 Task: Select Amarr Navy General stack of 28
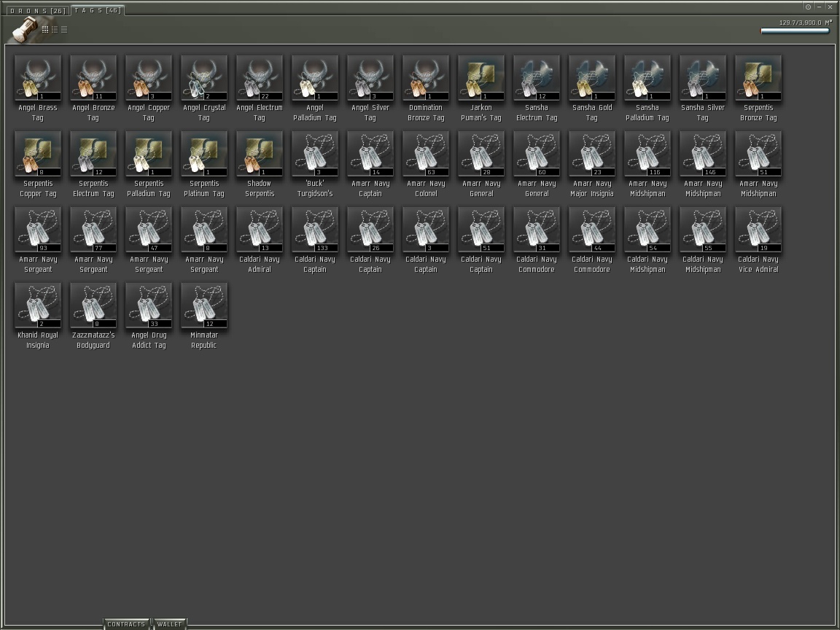481,154
